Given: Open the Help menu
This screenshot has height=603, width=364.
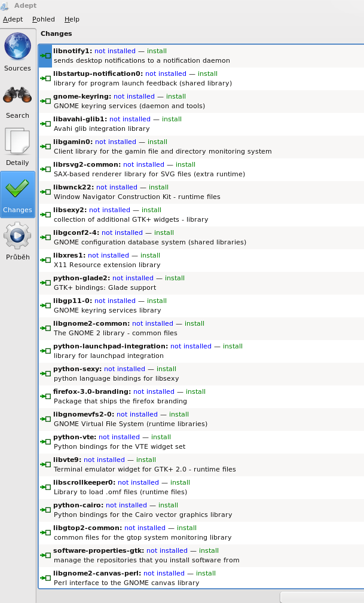Looking at the screenshot, I should 72,19.
